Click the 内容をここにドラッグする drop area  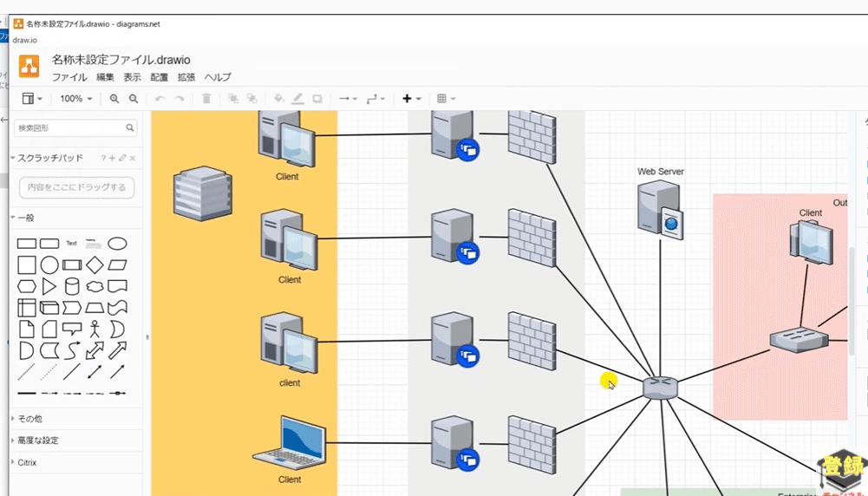click(76, 187)
